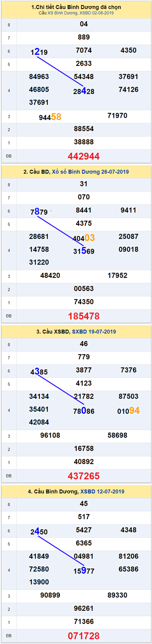Select the number 31569
This screenshot has width=152, height=644.
pyautogui.click(x=84, y=251)
